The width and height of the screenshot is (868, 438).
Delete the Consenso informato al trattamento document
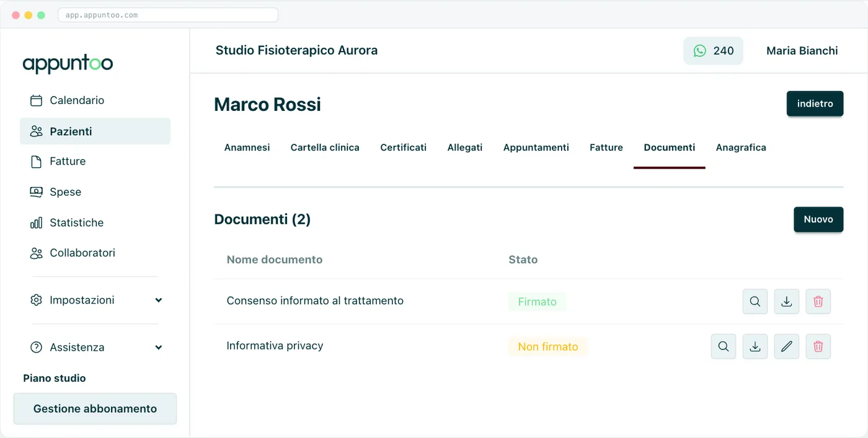818,302
